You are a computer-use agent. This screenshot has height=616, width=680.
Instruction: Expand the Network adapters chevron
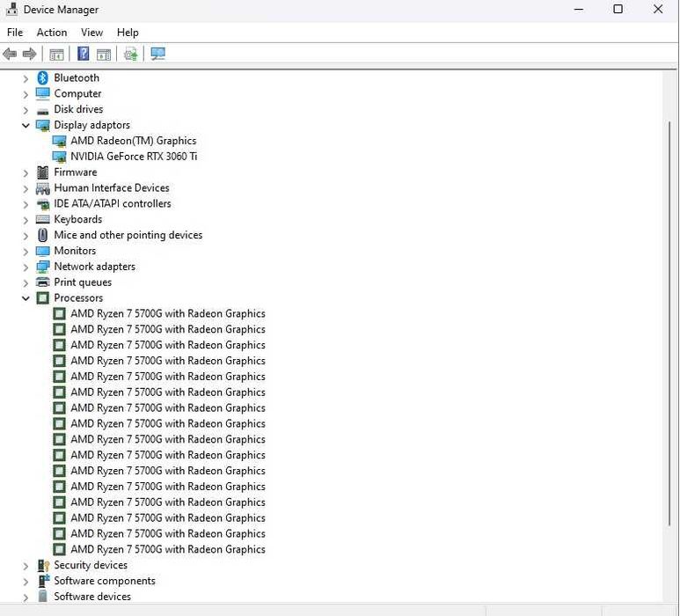click(x=26, y=268)
